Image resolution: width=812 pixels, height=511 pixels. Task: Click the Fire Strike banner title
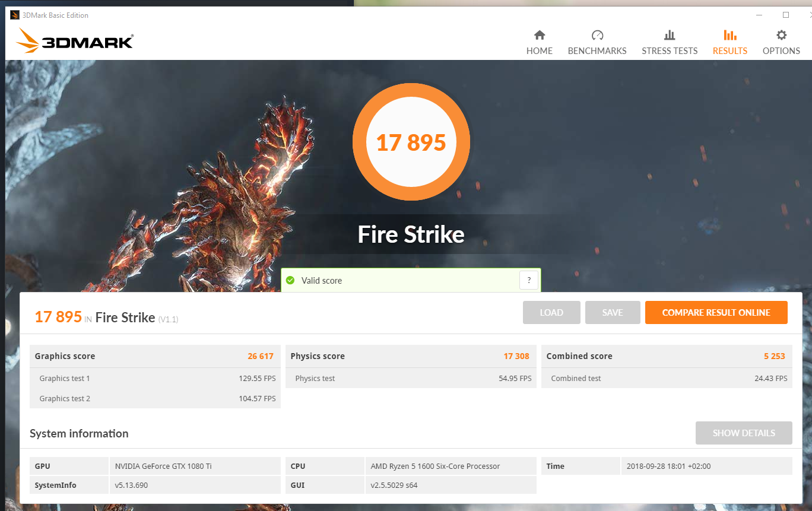pos(411,234)
